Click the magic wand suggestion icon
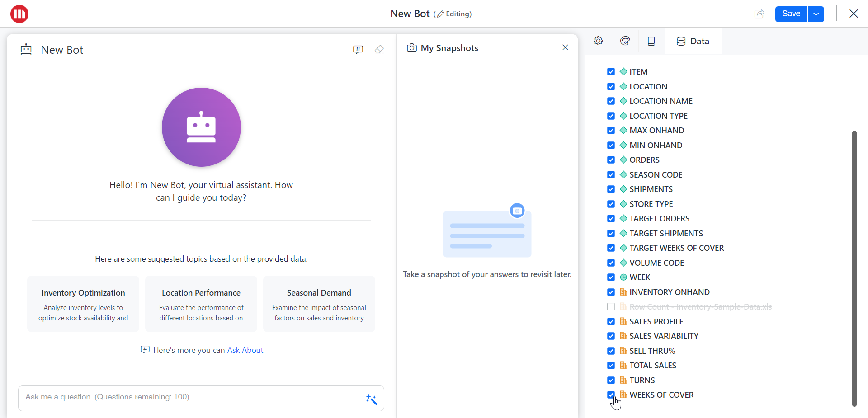868x418 pixels. tap(371, 399)
